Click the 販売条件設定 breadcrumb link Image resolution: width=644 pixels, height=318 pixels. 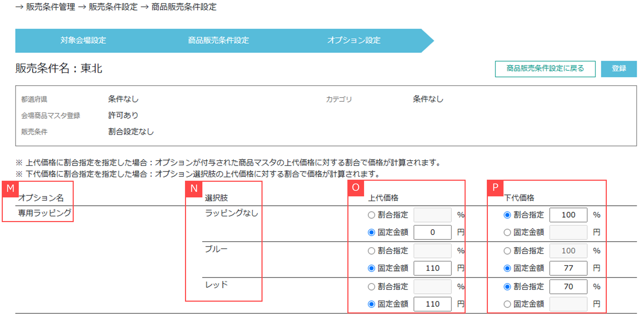click(113, 7)
